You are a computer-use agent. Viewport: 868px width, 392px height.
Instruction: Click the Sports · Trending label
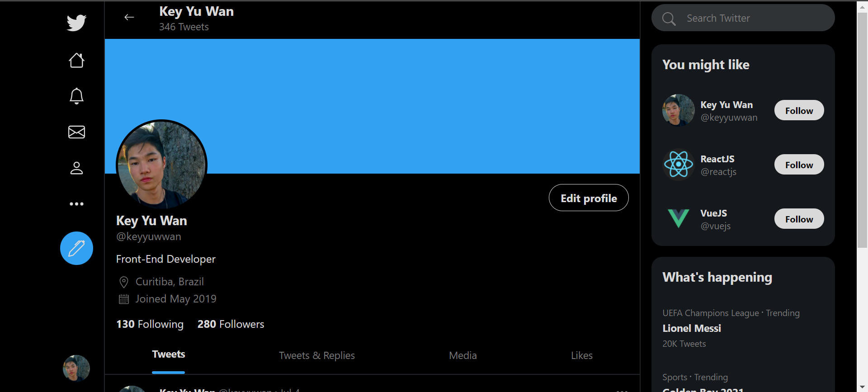695,377
